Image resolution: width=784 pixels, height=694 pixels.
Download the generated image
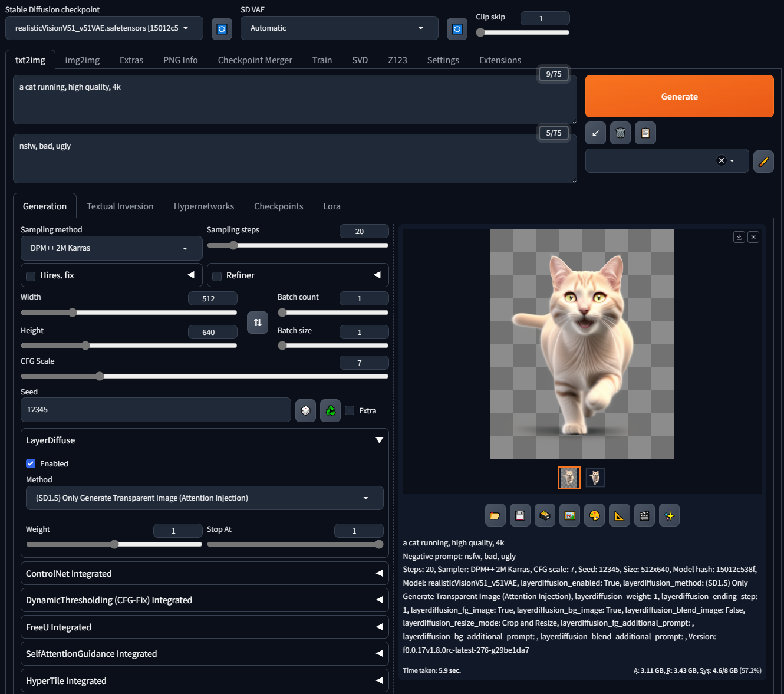(739, 237)
